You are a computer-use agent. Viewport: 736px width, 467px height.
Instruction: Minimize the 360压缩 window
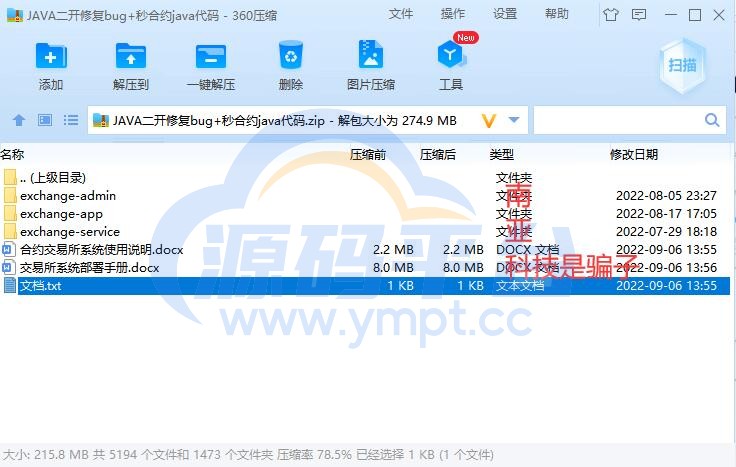coord(671,15)
